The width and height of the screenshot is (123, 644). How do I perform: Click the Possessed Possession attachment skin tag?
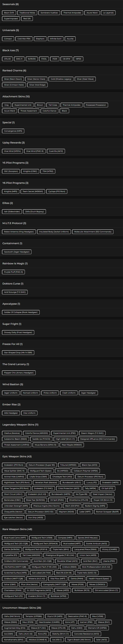[96, 105]
